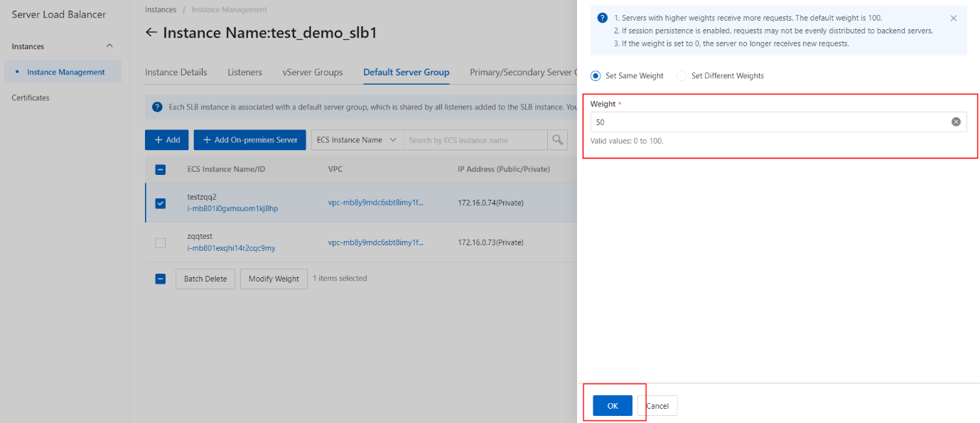Clear the Weight field with the X icon

956,122
